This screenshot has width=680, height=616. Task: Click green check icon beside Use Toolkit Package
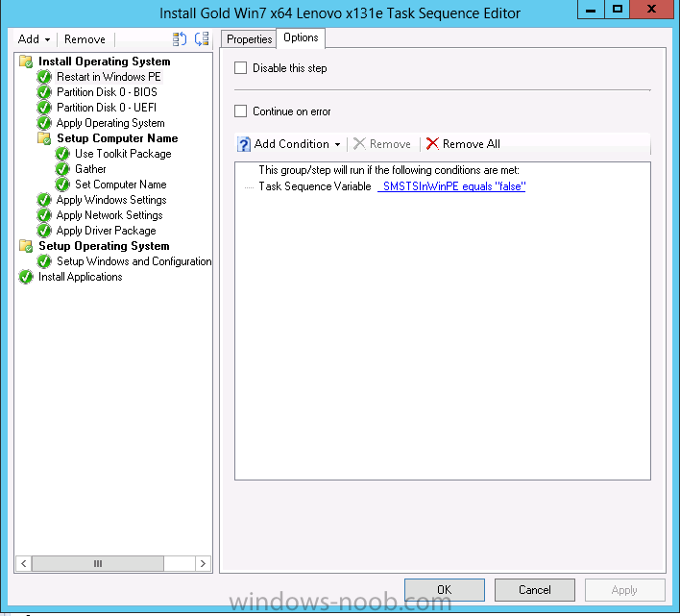62,154
